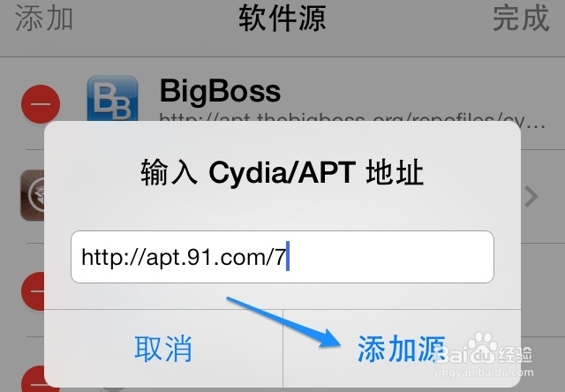Tap 取消 to dismiss the dialog
The height and width of the screenshot is (392, 565).
(163, 349)
